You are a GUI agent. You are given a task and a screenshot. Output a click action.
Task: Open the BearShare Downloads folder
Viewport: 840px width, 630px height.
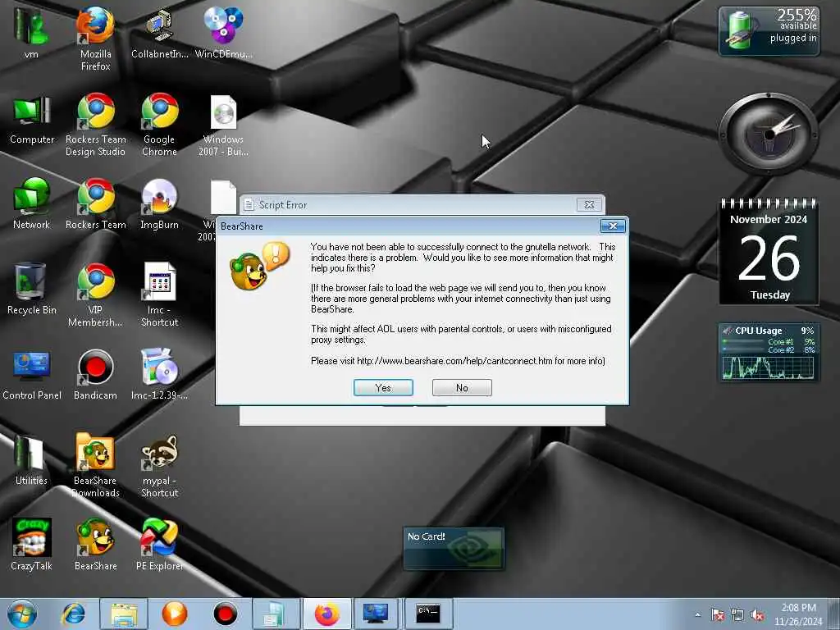coord(95,465)
